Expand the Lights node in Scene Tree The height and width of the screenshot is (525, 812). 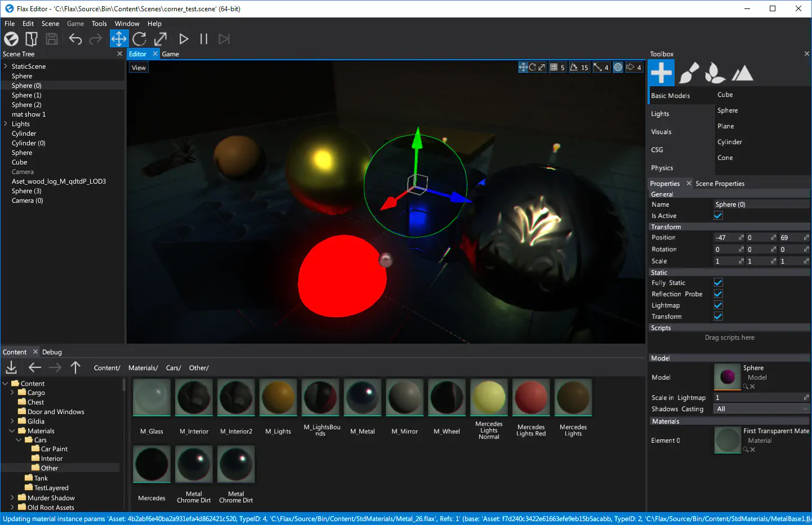[x=6, y=124]
